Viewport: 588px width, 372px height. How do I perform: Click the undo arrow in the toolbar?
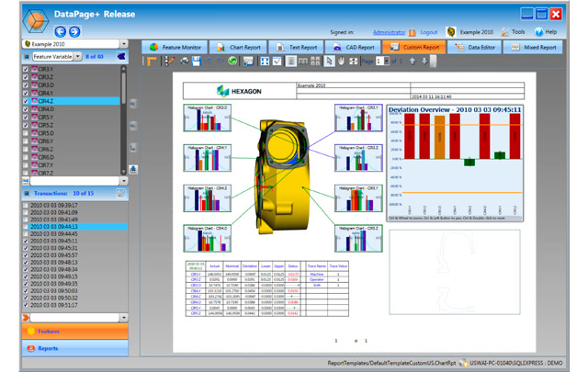[209, 62]
